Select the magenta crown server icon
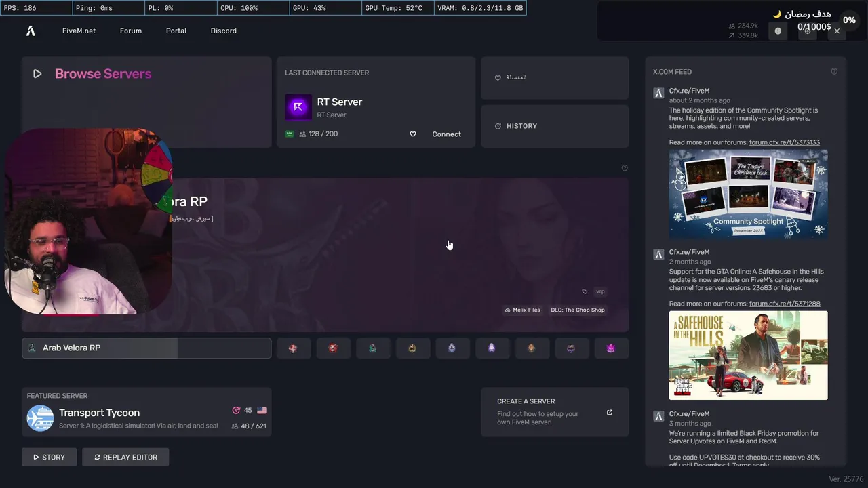The width and height of the screenshot is (868, 488). [x=611, y=348]
